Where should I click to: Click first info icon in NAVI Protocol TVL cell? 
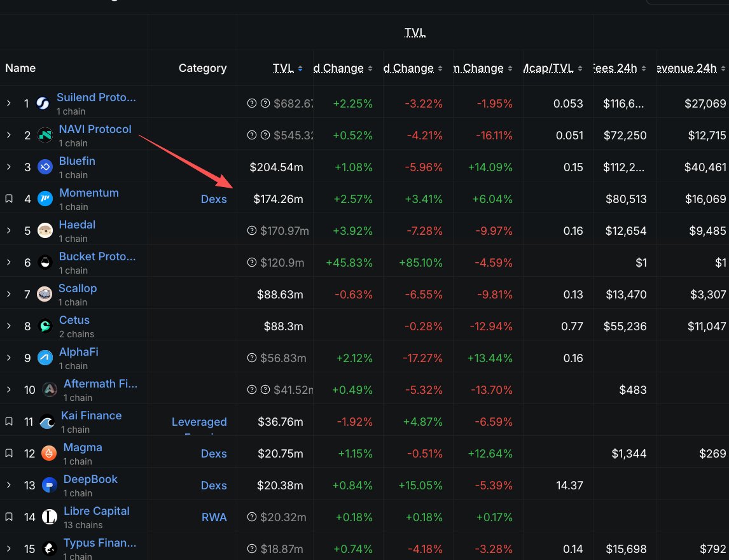tap(252, 136)
